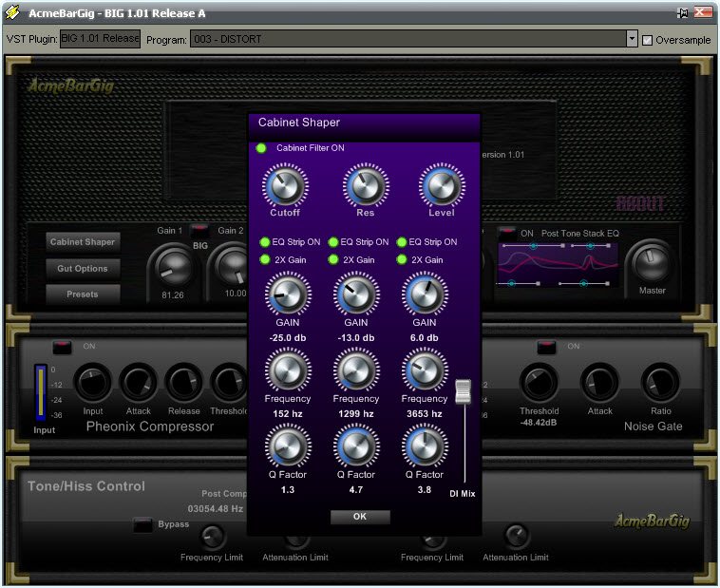Click the lightning bolt app icon
This screenshot has height=588, width=720.
pyautogui.click(x=13, y=12)
